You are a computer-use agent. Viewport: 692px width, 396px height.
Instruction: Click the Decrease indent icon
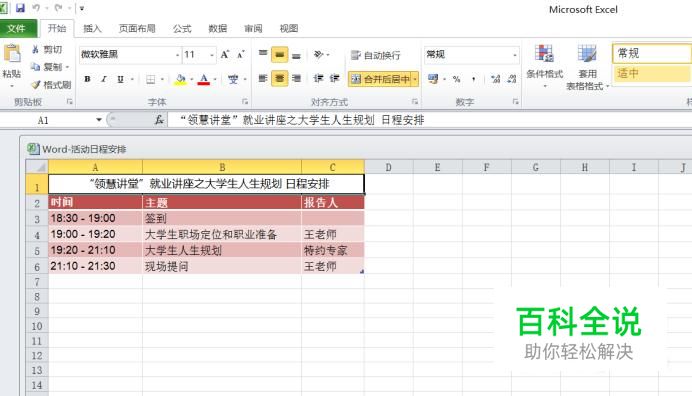pyautogui.click(x=318, y=79)
